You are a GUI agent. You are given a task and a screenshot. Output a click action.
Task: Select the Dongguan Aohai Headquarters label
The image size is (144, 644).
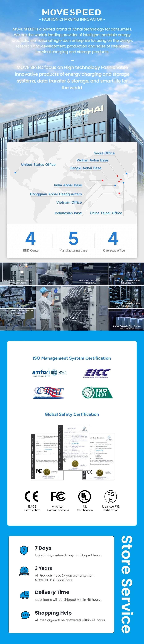[x=56, y=194]
